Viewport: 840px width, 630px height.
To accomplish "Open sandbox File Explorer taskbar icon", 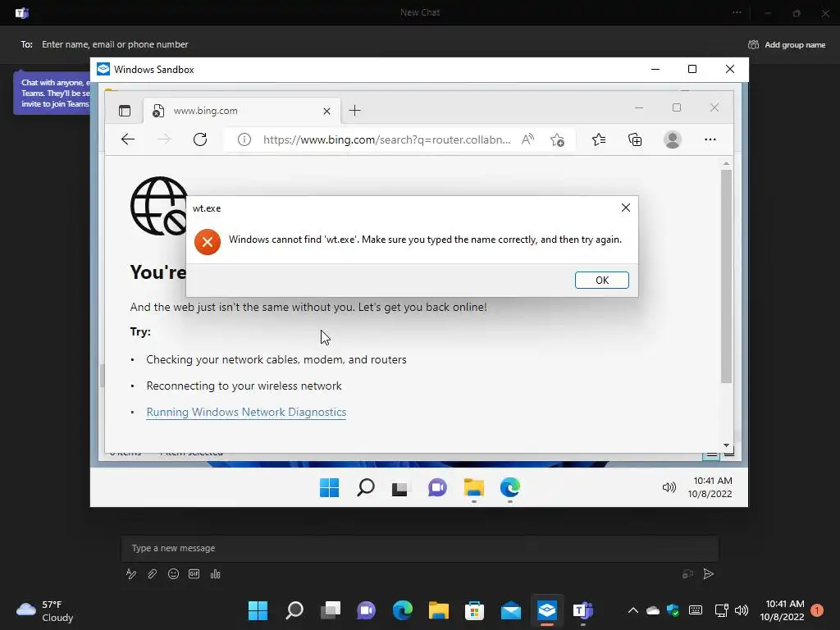I will tap(473, 487).
